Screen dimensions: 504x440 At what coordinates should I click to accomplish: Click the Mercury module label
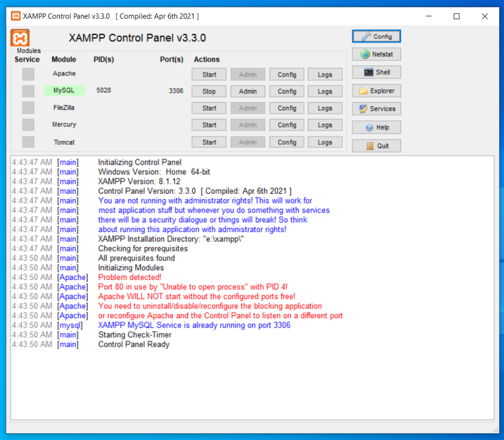(64, 124)
